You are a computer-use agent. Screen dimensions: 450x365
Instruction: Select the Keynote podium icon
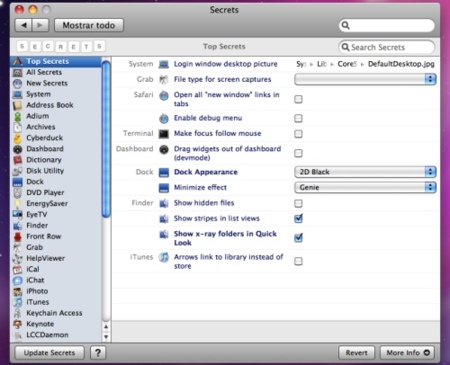pyautogui.click(x=17, y=324)
